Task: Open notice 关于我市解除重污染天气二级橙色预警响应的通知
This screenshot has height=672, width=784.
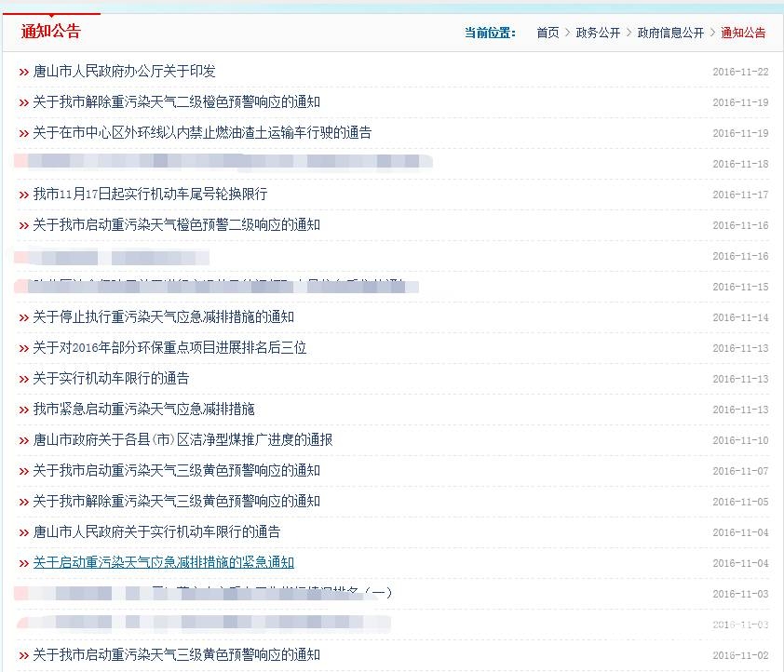Action: pos(176,102)
